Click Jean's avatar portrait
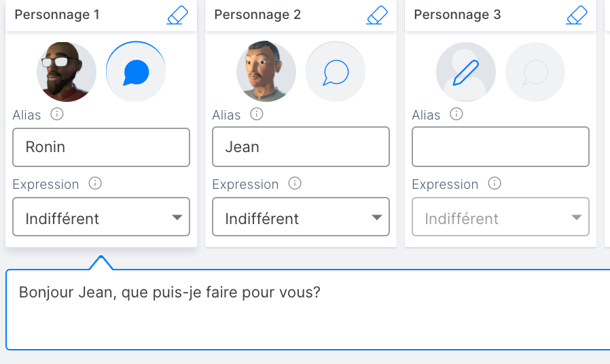Screen dimensions: 610x364 tap(266, 72)
